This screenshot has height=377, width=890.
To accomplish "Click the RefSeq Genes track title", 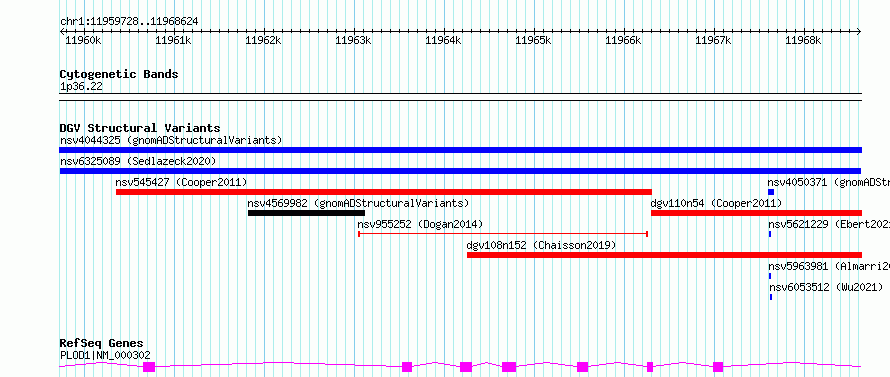I will [102, 344].
